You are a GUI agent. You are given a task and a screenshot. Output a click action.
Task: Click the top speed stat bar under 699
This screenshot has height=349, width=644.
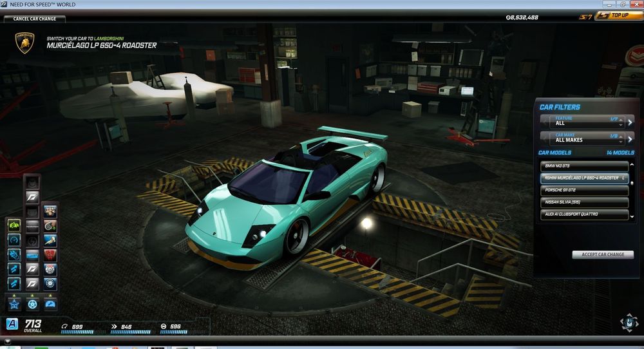tap(77, 332)
